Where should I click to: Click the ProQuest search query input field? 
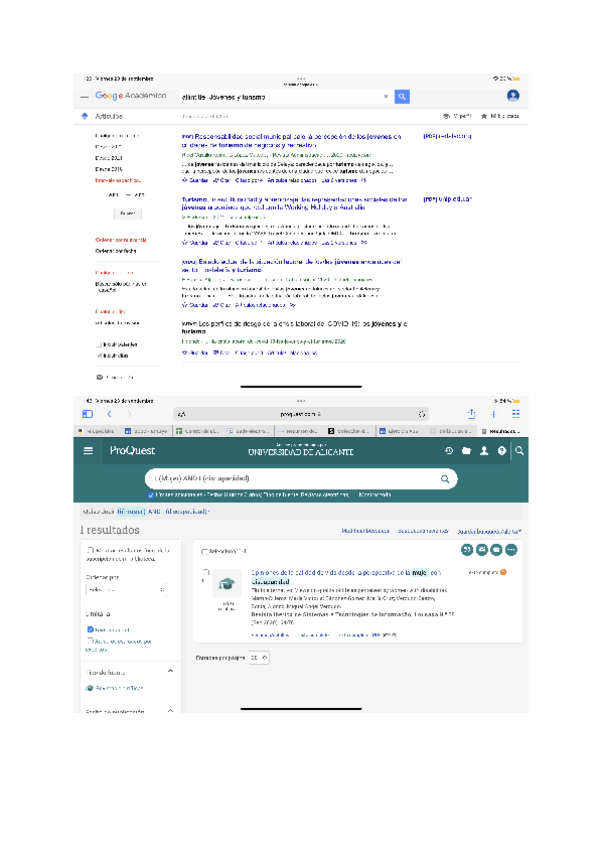pos(290,479)
